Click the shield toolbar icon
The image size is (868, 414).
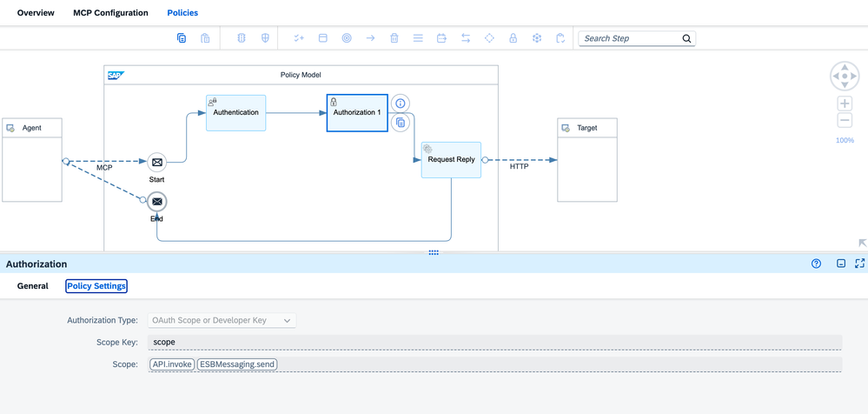(x=265, y=38)
